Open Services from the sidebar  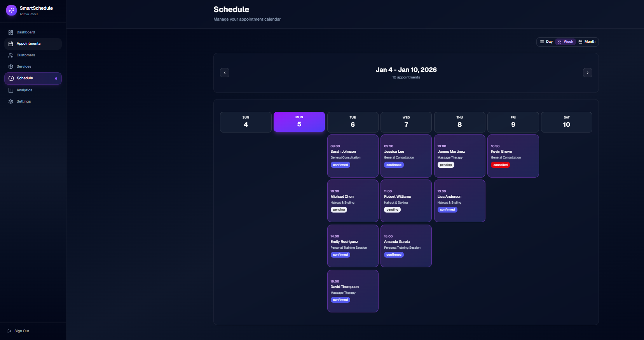tap(33, 66)
